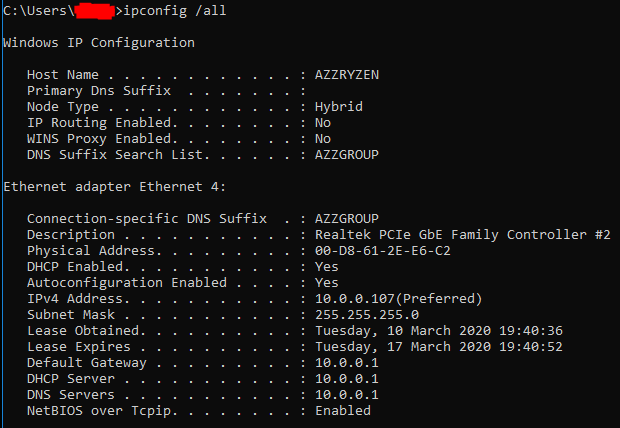The image size is (620, 428).
Task: Click subnet mask 255.255.255.0
Action: click(367, 315)
